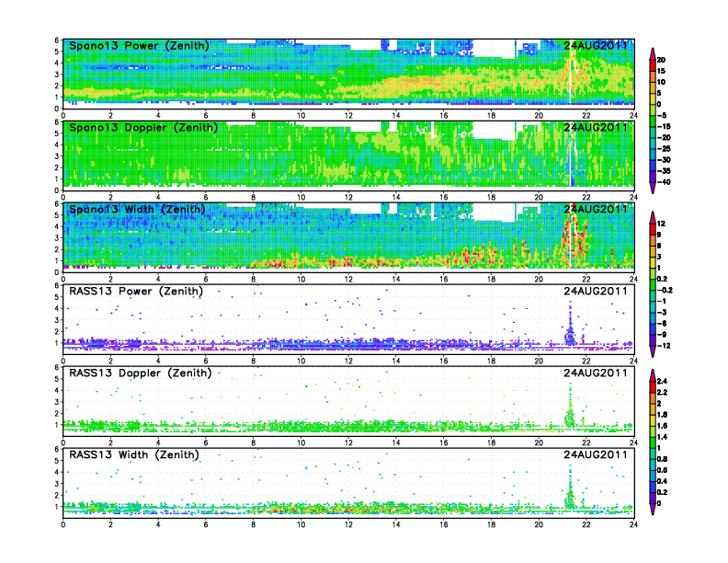
Task: Click the height 3 tick of RASS13 Power panel
Action: (x=57, y=320)
